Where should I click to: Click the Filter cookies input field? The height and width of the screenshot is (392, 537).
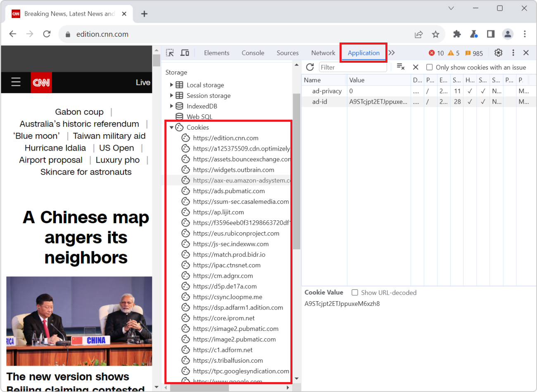[353, 67]
